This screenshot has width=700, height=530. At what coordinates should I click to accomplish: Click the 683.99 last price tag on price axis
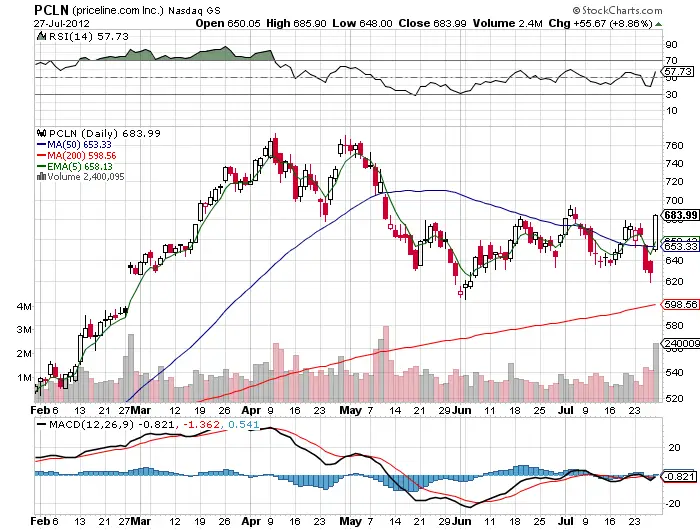coord(680,215)
